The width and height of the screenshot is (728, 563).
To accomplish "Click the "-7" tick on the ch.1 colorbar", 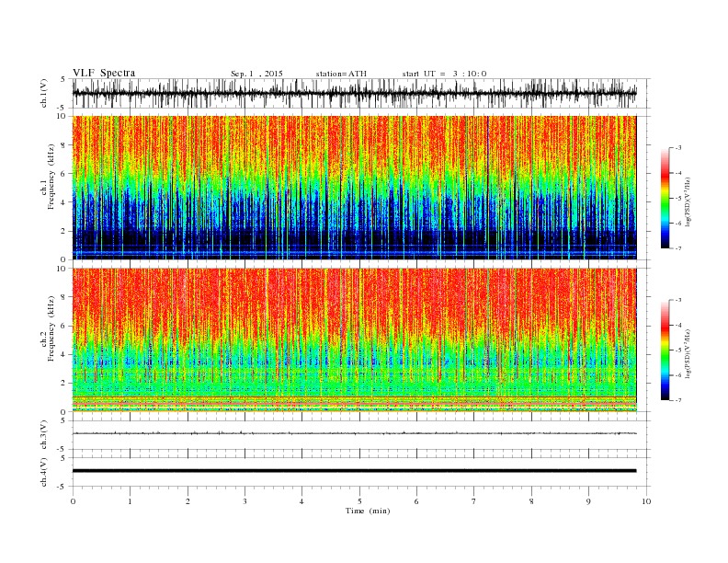I will pyautogui.click(x=678, y=248).
